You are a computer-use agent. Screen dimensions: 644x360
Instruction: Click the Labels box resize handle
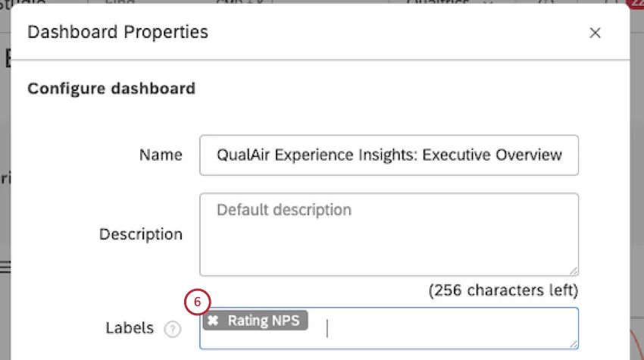pyautogui.click(x=574, y=344)
